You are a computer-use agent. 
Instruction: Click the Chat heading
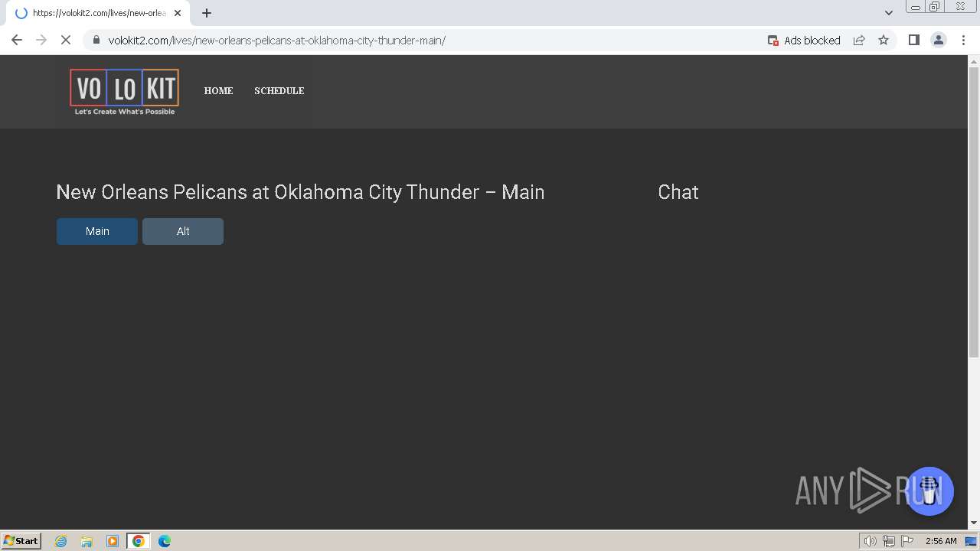pos(678,192)
